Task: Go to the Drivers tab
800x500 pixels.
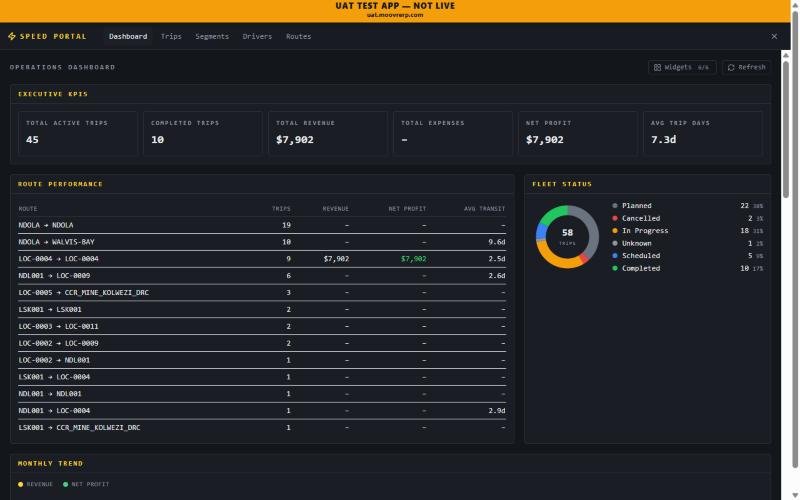Action: tap(257, 36)
